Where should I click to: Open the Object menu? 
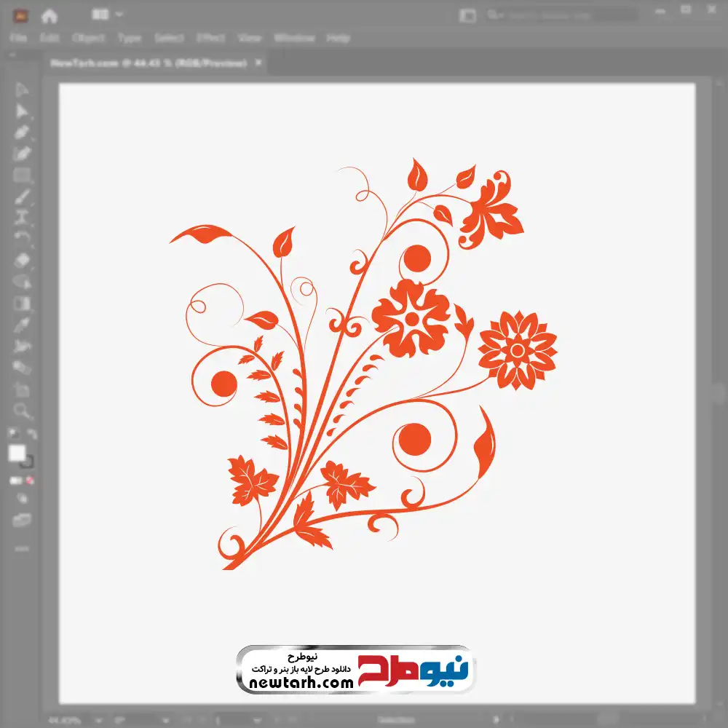[x=88, y=38]
